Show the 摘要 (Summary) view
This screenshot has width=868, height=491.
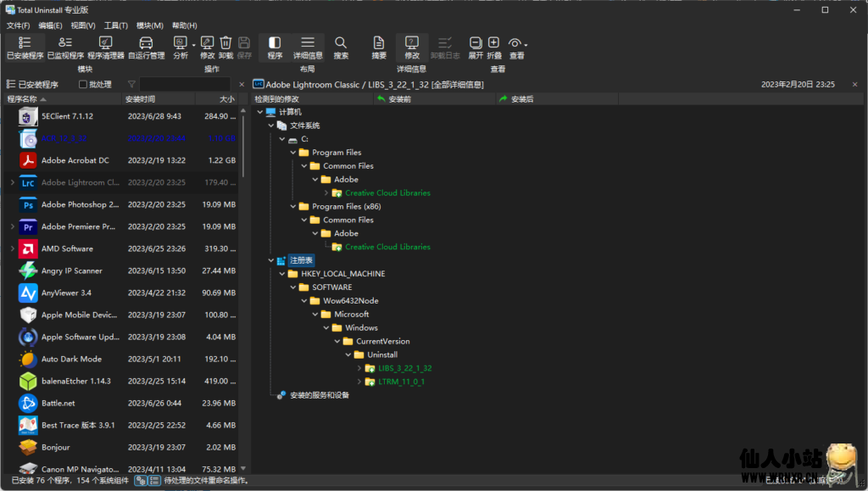click(x=379, y=47)
